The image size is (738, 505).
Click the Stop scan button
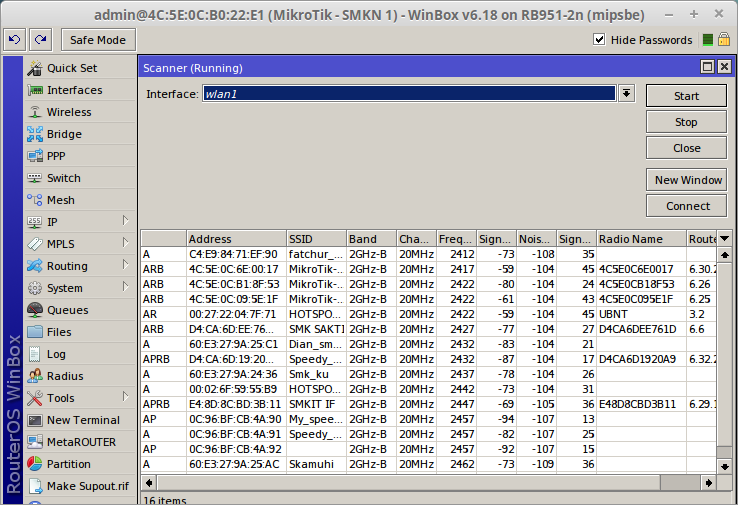coord(686,122)
